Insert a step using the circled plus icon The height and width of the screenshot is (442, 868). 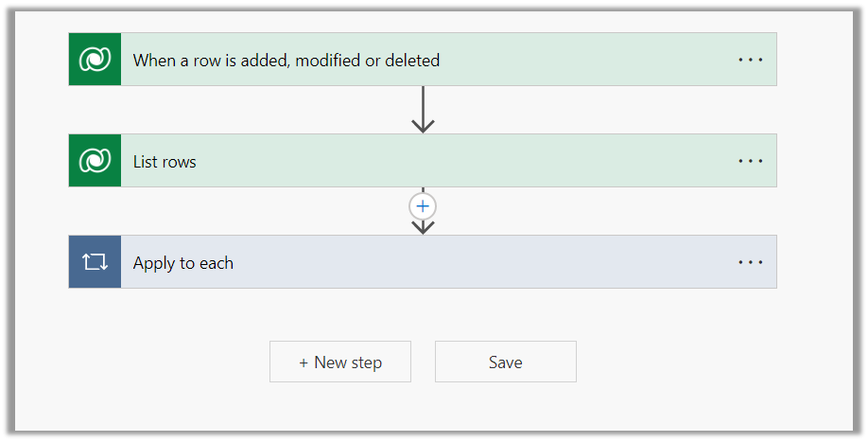423,205
